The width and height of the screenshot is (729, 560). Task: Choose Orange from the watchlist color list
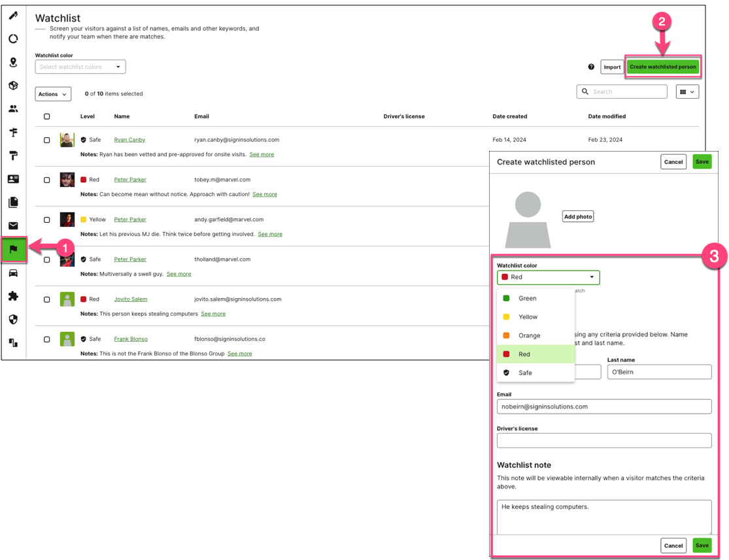click(529, 335)
